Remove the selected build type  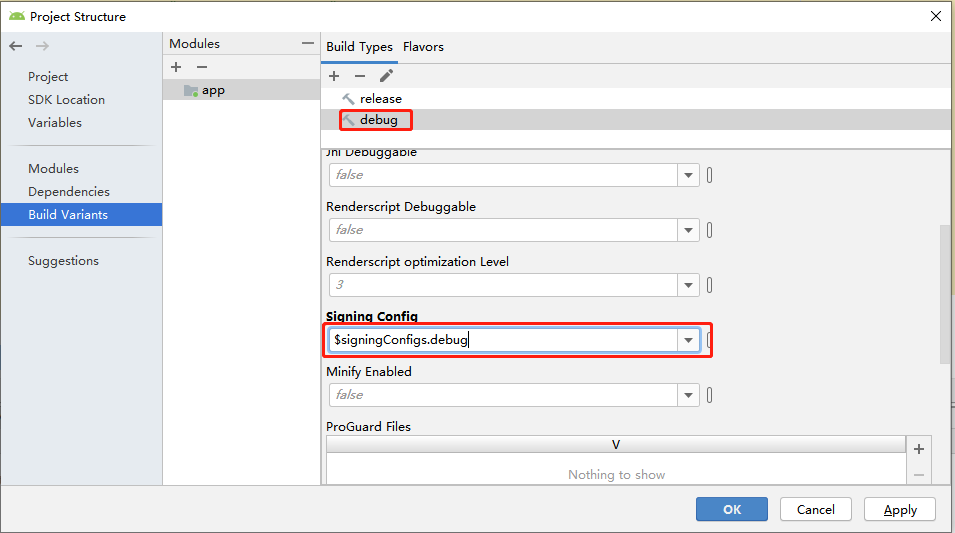point(360,76)
